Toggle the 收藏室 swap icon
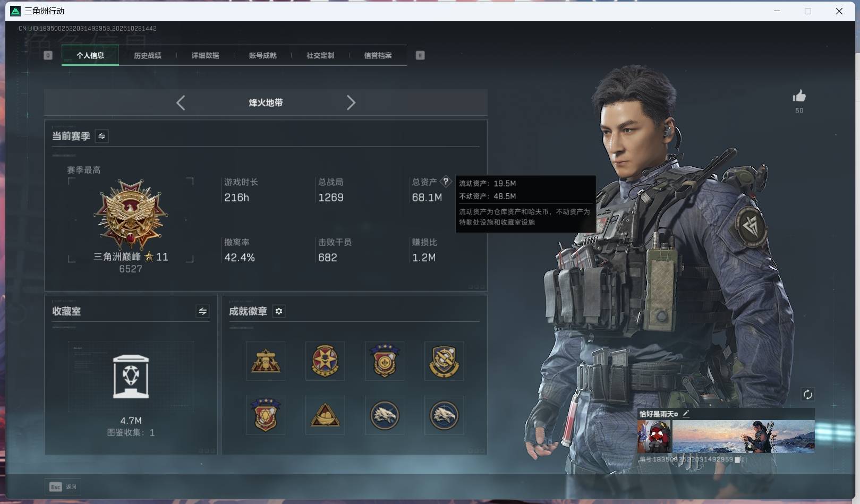The image size is (860, 504). 202,311
